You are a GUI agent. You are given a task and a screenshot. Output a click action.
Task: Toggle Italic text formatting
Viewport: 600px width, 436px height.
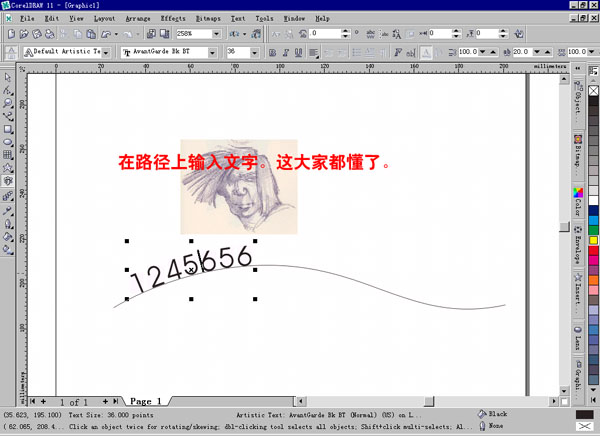(285, 52)
